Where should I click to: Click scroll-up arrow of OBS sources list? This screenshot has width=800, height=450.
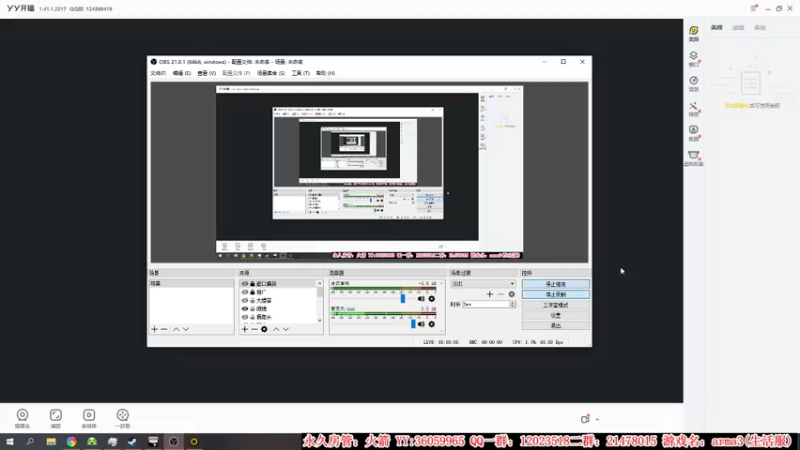coord(320,283)
